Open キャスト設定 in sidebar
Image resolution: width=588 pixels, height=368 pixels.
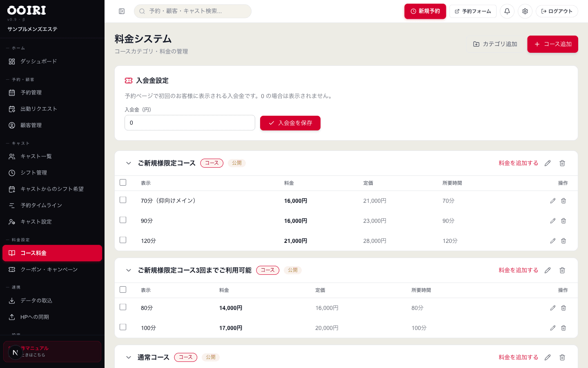tap(52, 222)
